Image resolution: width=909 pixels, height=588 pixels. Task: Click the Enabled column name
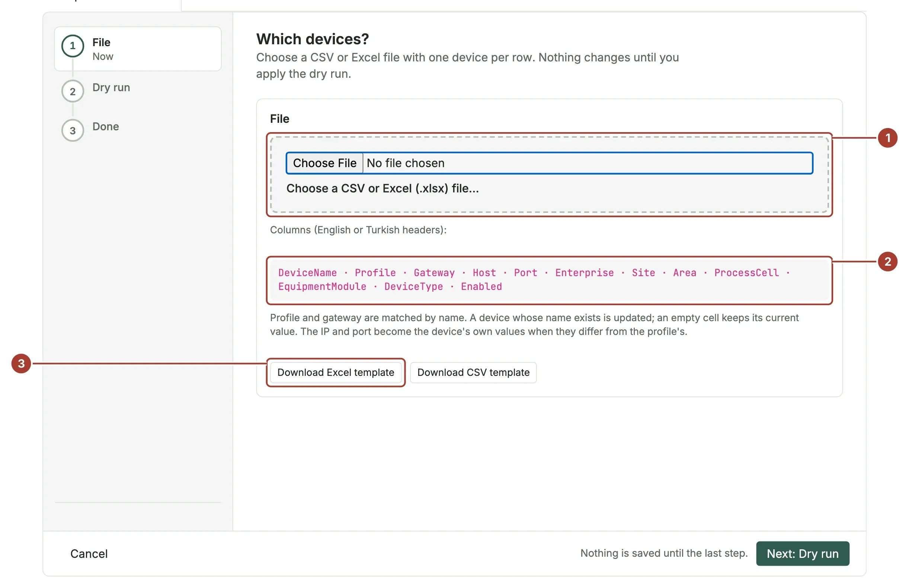[x=481, y=286]
